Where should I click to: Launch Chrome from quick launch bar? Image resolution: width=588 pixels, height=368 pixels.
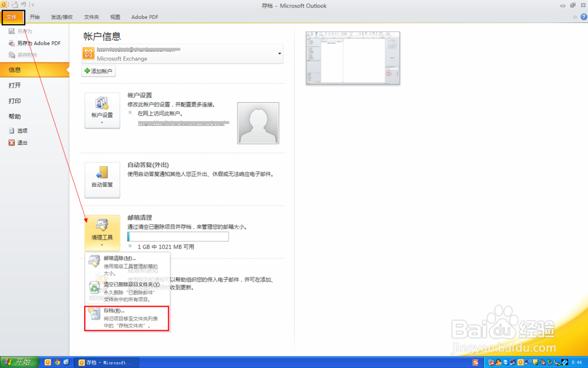(x=58, y=362)
